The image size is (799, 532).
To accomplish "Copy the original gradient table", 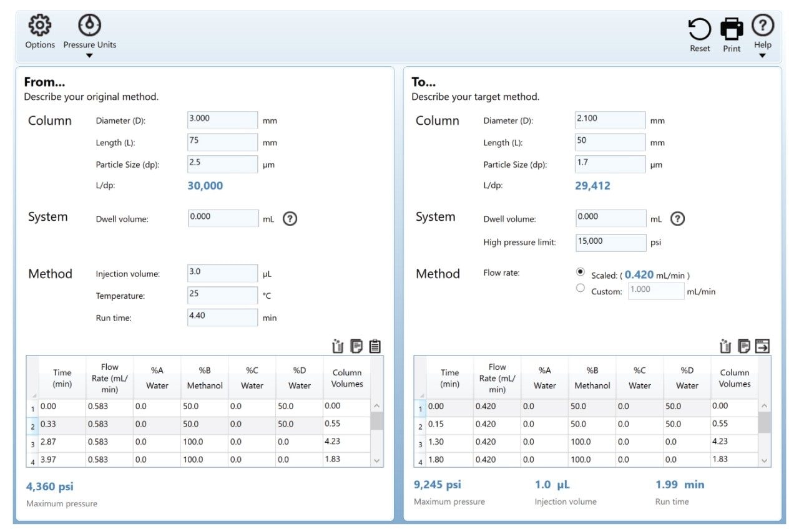I will tap(356, 346).
